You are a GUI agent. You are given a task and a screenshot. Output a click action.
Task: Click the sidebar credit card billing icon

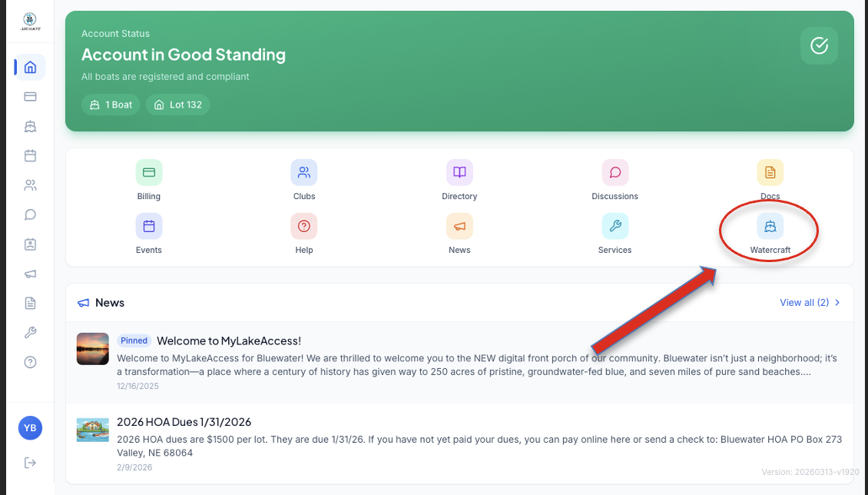pos(30,97)
